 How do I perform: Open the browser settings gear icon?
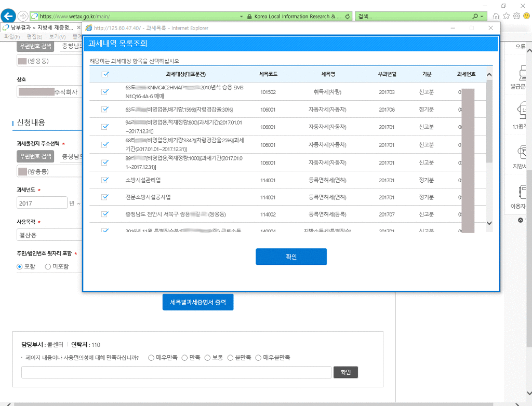coord(516,16)
